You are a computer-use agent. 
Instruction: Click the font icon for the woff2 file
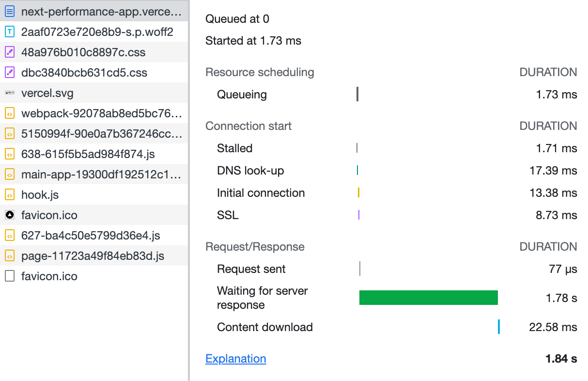pos(10,32)
